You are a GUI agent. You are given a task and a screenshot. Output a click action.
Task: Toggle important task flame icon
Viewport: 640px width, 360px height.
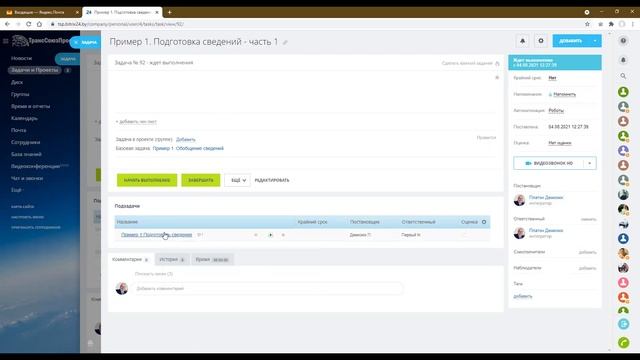[x=497, y=63]
